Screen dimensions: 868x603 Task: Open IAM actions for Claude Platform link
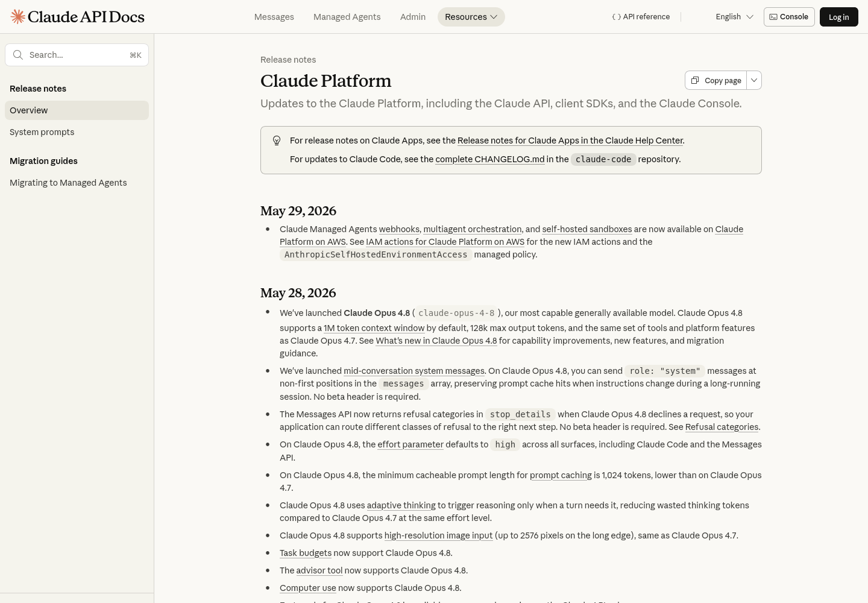pyautogui.click(x=445, y=242)
